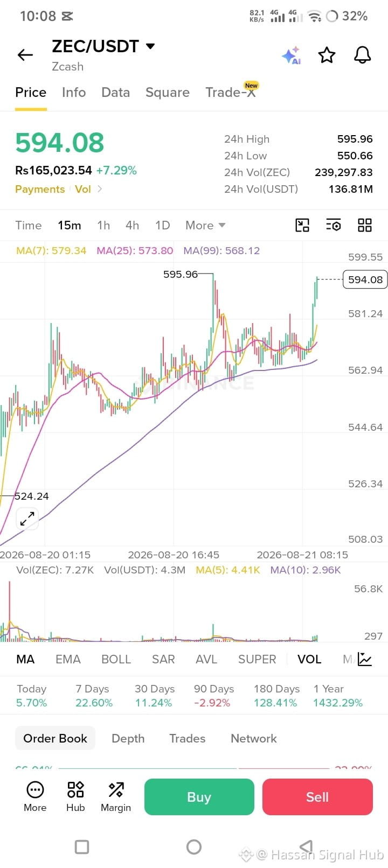Open chart grid layout icon
388x868 pixels.
(x=365, y=225)
